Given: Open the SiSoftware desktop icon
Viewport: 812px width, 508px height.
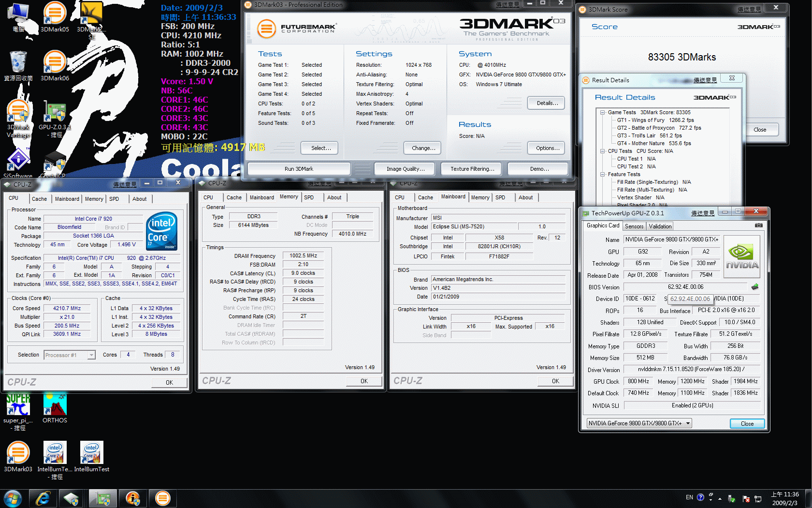Looking at the screenshot, I should pos(18,164).
